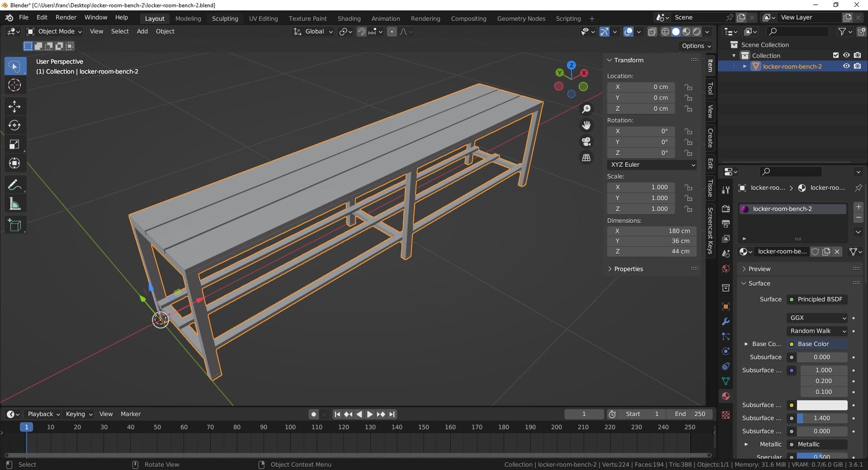
Task: Select the Scale tool
Action: click(x=14, y=145)
